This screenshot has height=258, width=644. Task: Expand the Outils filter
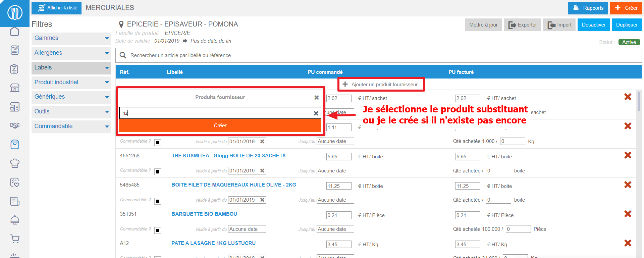(x=71, y=112)
